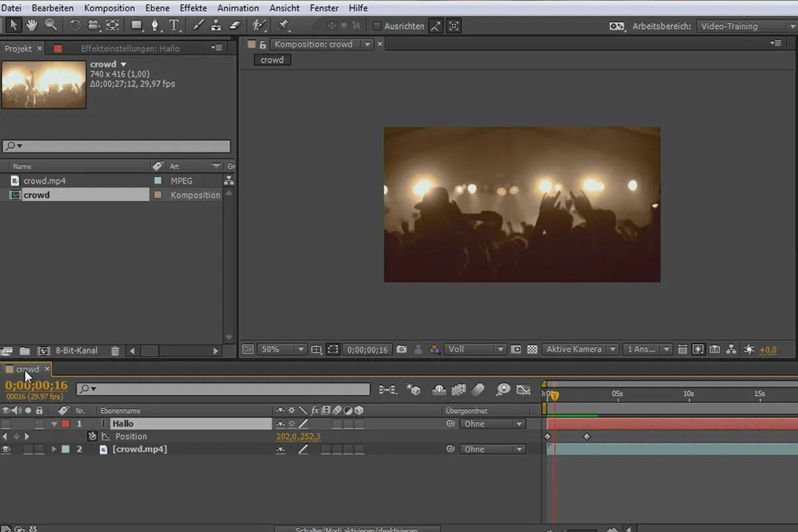The height and width of the screenshot is (532, 798).
Task: Open Hallo layer parent Ohne dropdown
Action: pyautogui.click(x=493, y=424)
